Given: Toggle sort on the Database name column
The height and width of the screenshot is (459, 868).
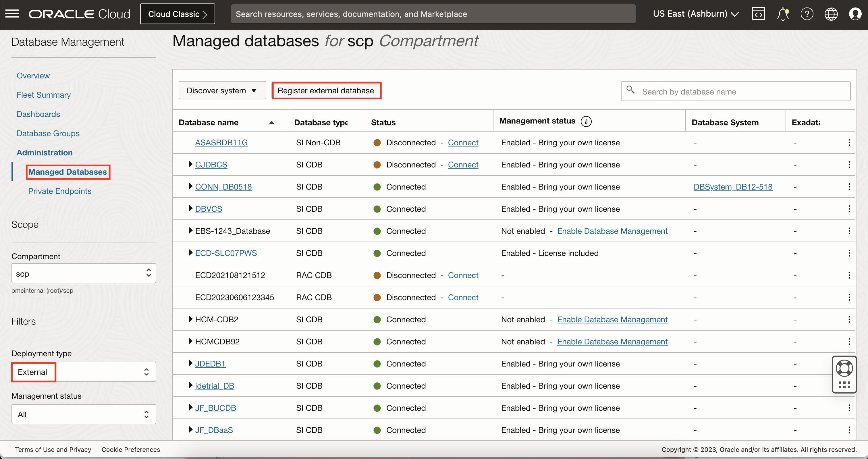Looking at the screenshot, I should click(x=272, y=122).
